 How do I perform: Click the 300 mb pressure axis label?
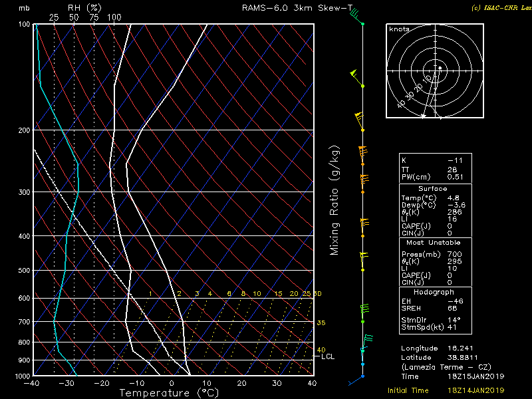24,192
